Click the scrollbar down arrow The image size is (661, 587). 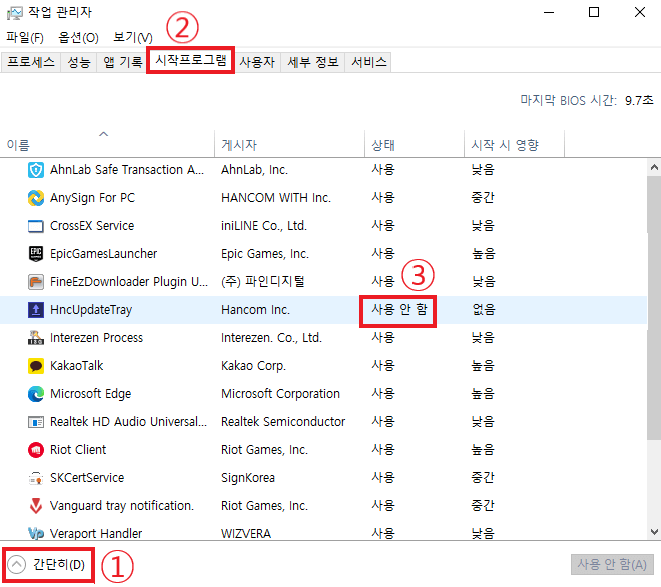click(654, 531)
